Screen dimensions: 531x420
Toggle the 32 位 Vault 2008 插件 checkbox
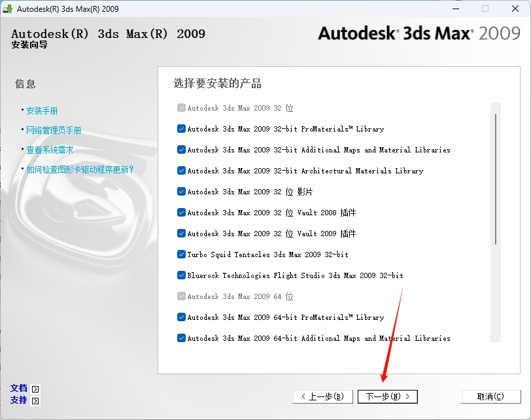point(181,213)
